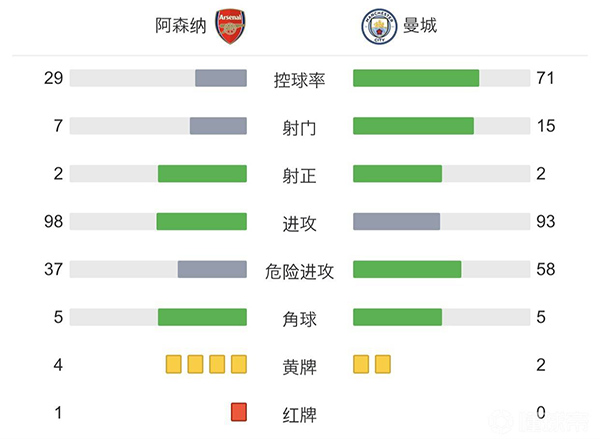
Task: Click the Arsenal club crest icon
Action: click(230, 25)
